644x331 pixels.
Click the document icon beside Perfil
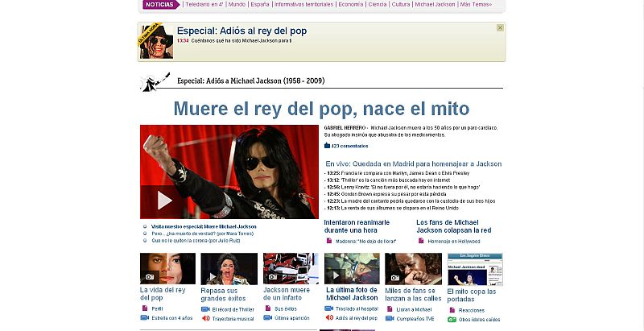pos(145,308)
